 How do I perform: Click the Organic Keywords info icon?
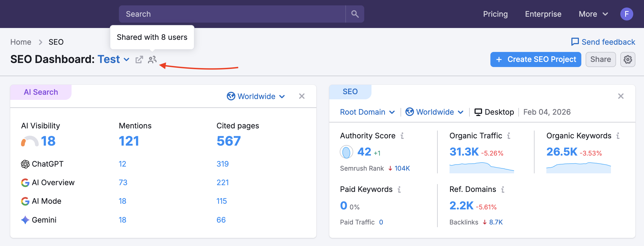[x=618, y=136]
